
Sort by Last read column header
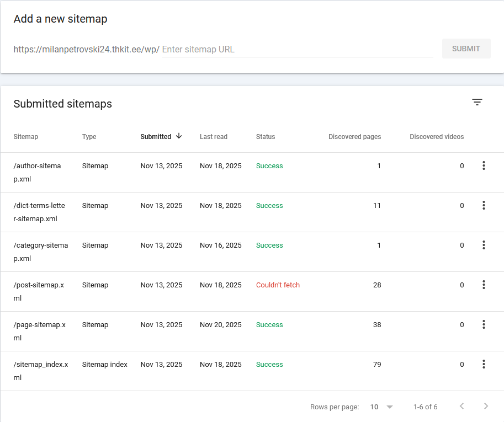pyautogui.click(x=214, y=137)
